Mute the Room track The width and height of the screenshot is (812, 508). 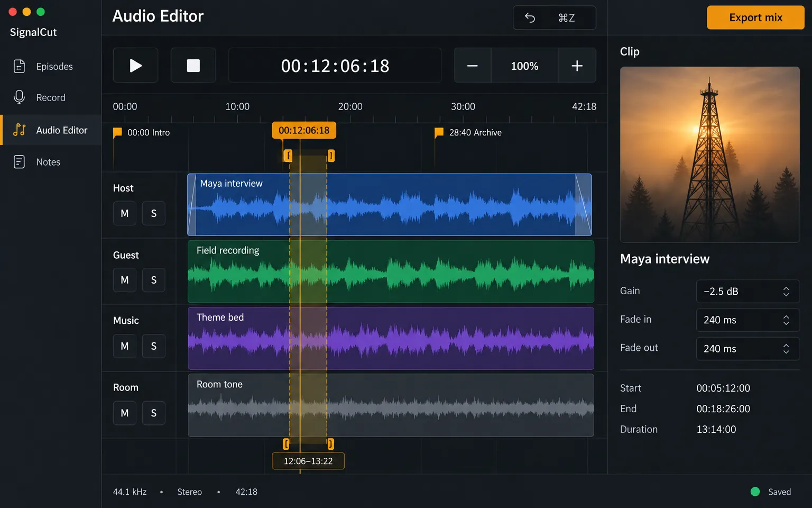point(125,413)
